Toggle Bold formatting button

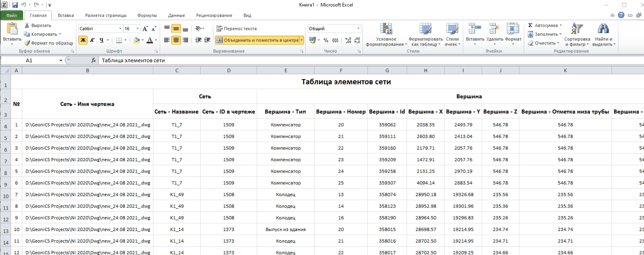pos(83,40)
